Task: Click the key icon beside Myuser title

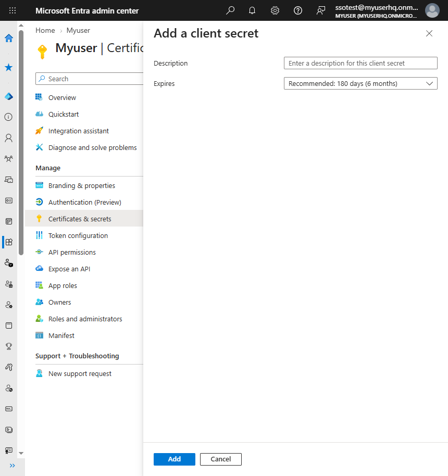Action: tap(42, 52)
